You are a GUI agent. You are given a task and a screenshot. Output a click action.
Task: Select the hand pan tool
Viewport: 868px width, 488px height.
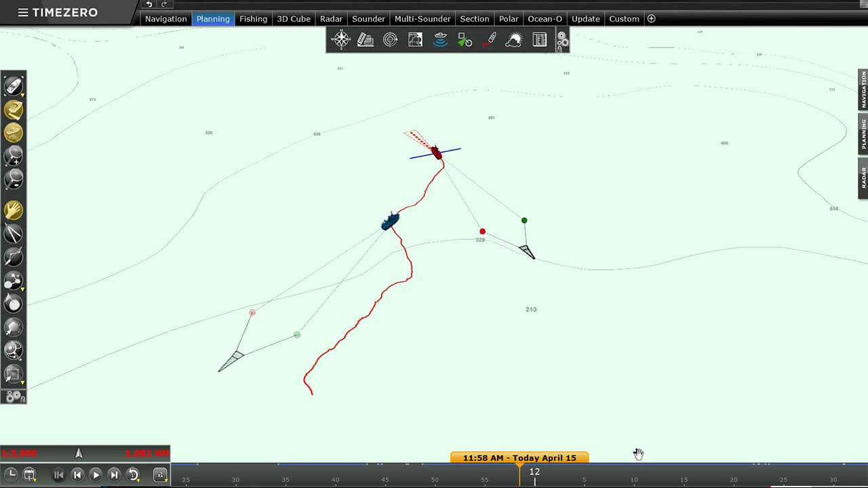(14, 211)
